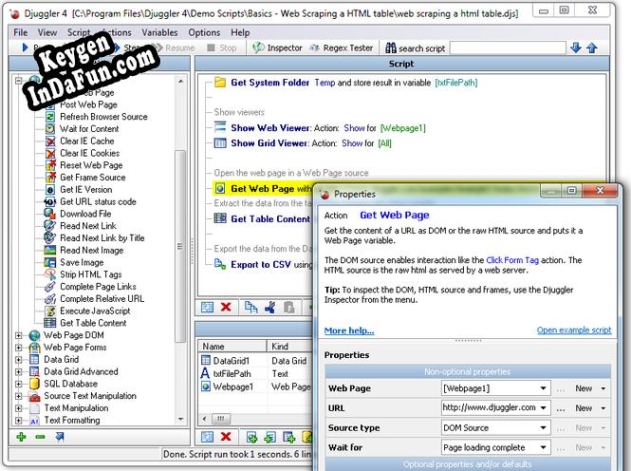Click the Name column header
Screen dimensions: 631x471
(x=232, y=347)
